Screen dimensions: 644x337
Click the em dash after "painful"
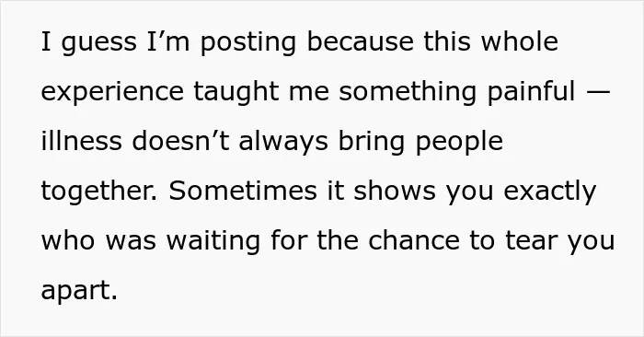pyautogui.click(x=598, y=92)
